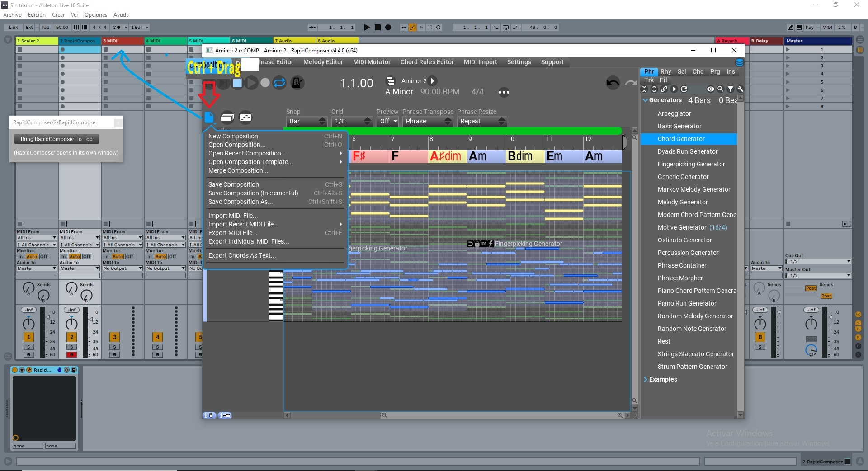Adjust track 1 pan knob
Screen dimensions: 868x471
[x=28, y=323]
